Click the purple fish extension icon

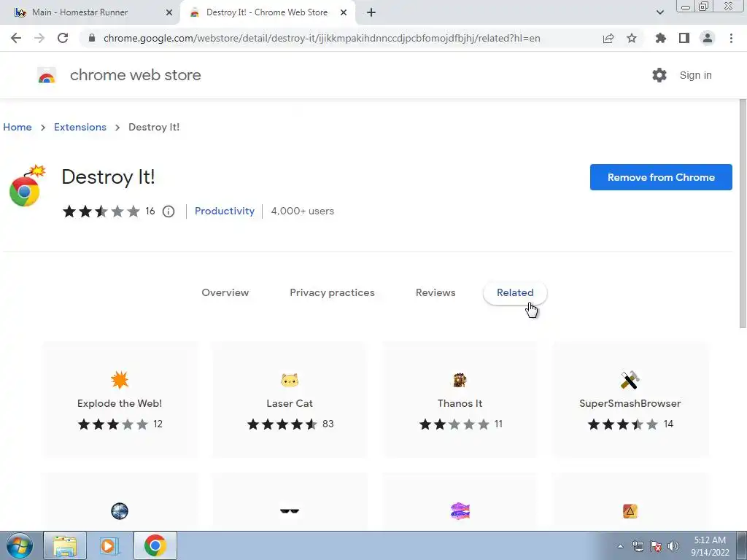click(x=460, y=511)
